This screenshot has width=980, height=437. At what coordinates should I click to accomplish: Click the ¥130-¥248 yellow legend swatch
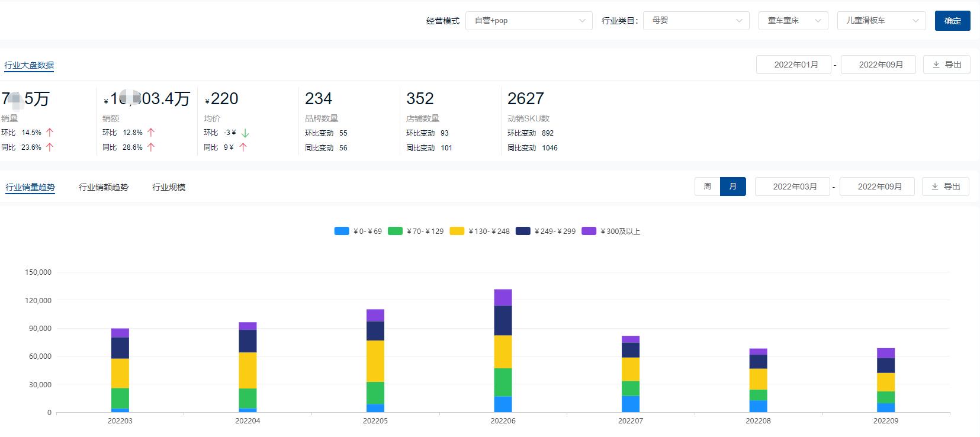point(457,231)
